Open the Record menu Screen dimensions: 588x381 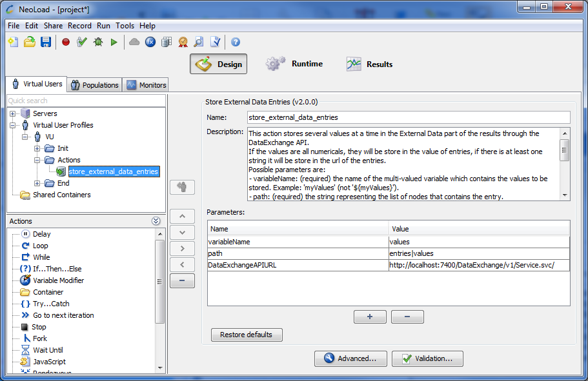click(79, 26)
